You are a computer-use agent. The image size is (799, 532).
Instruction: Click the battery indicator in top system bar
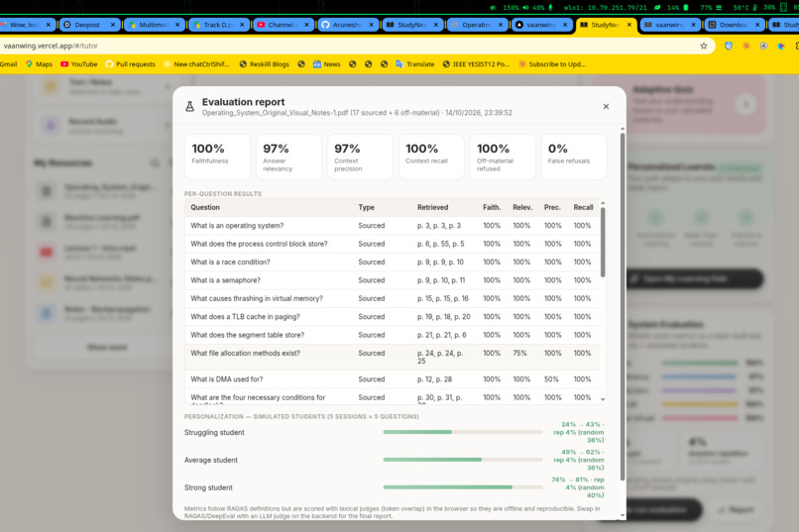(x=678, y=8)
